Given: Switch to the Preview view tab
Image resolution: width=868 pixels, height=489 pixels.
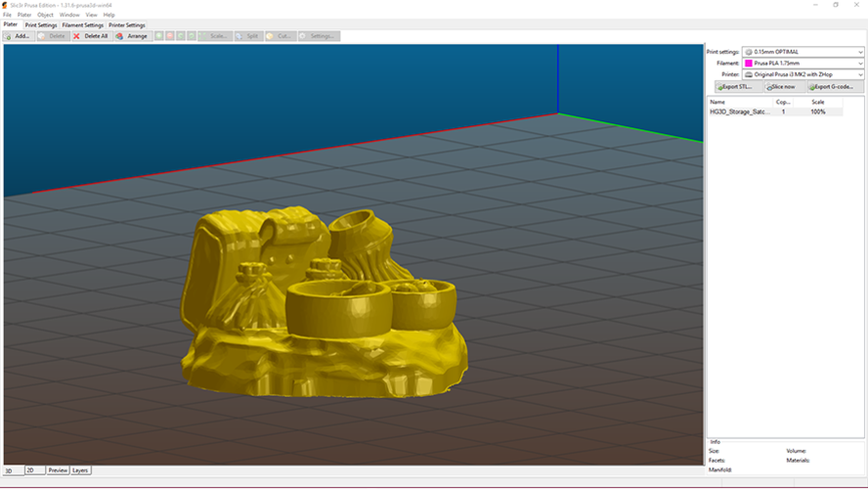Looking at the screenshot, I should click(58, 470).
